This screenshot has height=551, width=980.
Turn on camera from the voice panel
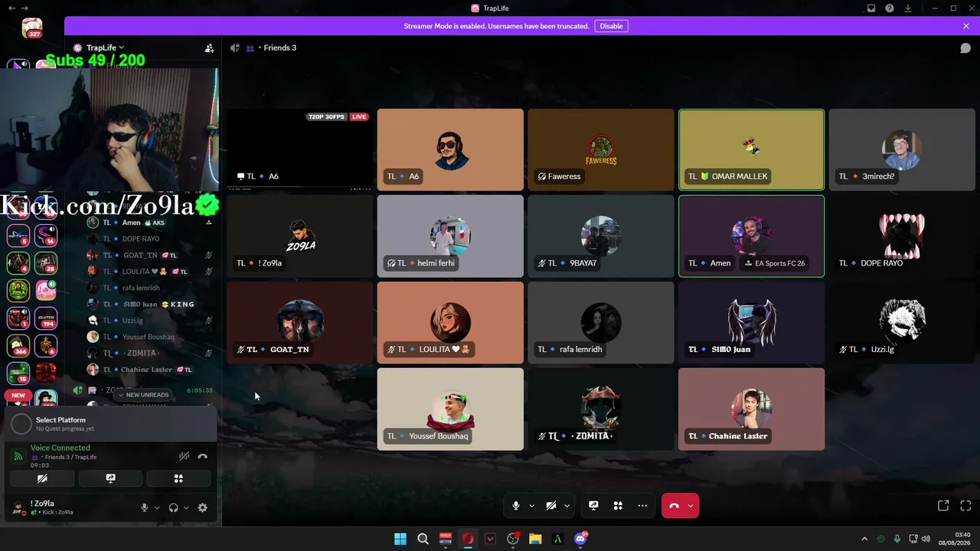tap(42, 478)
